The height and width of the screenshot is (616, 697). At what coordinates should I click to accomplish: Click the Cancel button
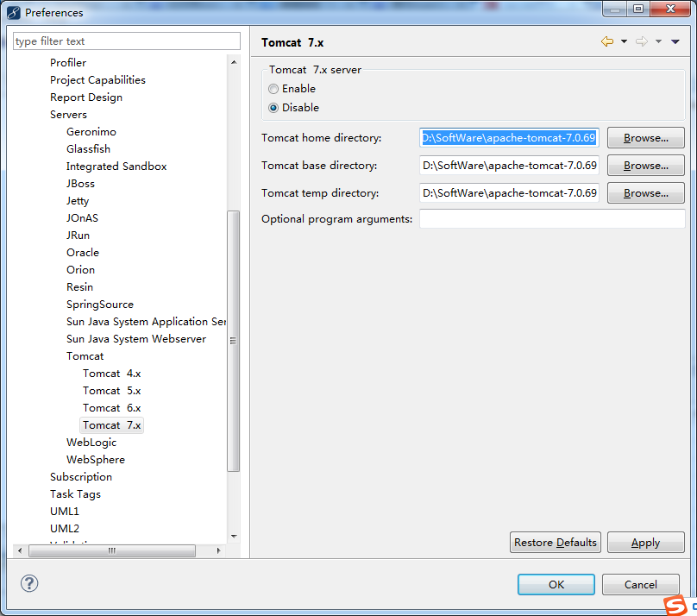click(641, 584)
